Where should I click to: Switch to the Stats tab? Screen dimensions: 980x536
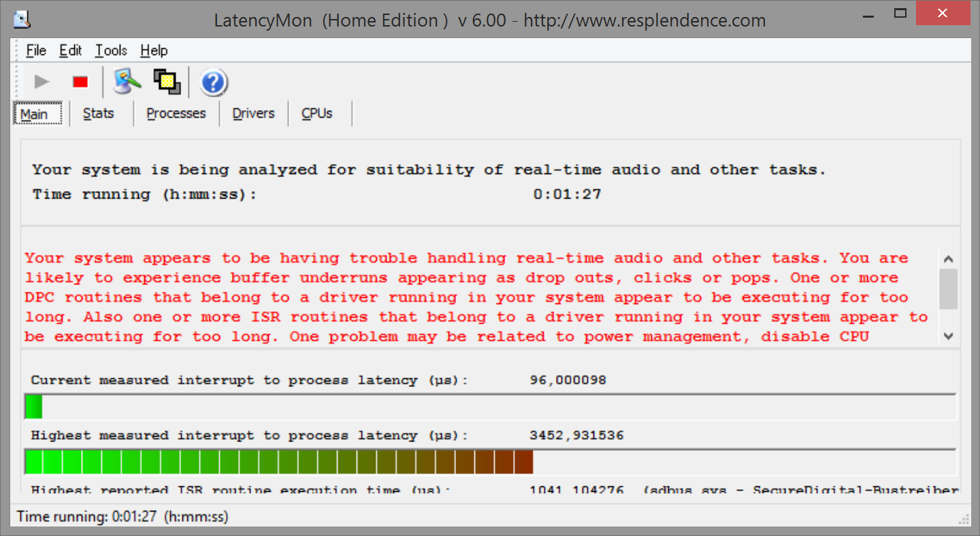pyautogui.click(x=99, y=114)
